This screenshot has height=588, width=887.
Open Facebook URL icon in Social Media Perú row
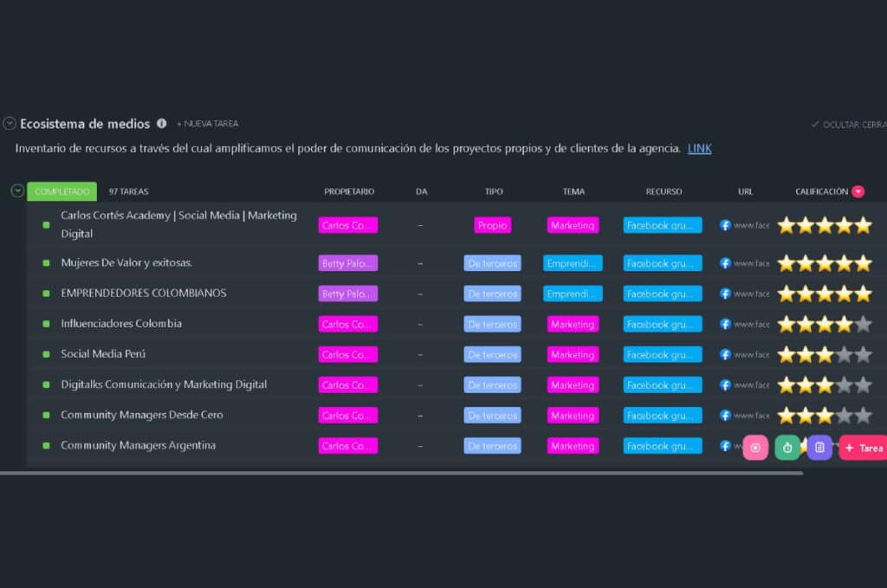point(725,354)
